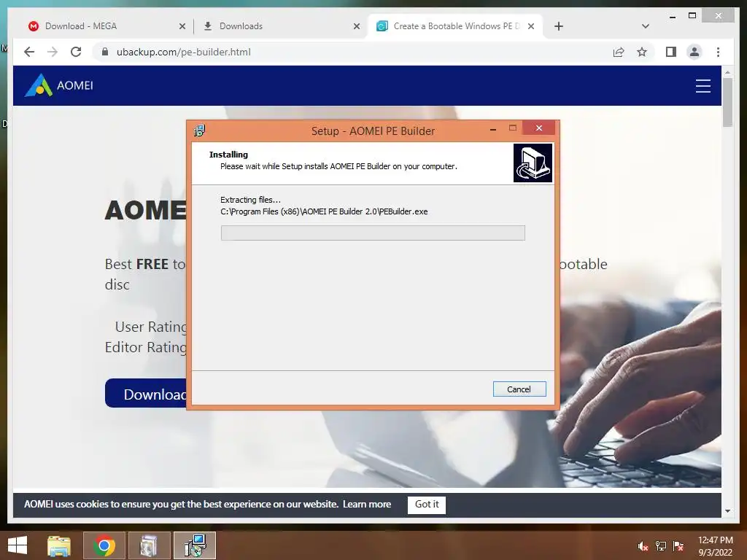Click the Download button on AOMEI page
747x560 pixels.
(147, 393)
